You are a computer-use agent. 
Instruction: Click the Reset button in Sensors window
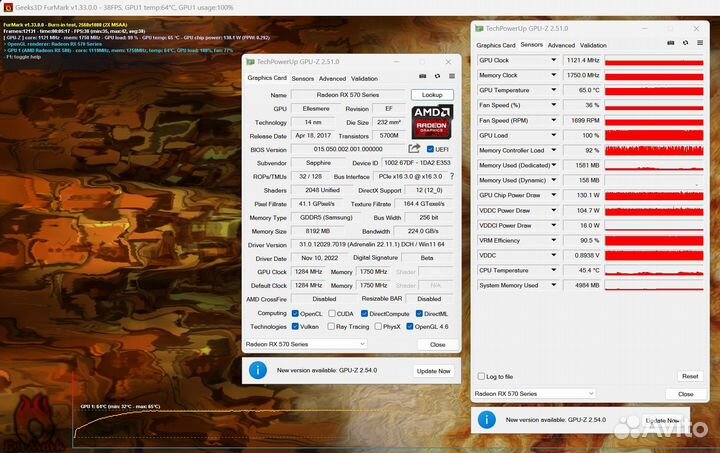[x=690, y=376]
